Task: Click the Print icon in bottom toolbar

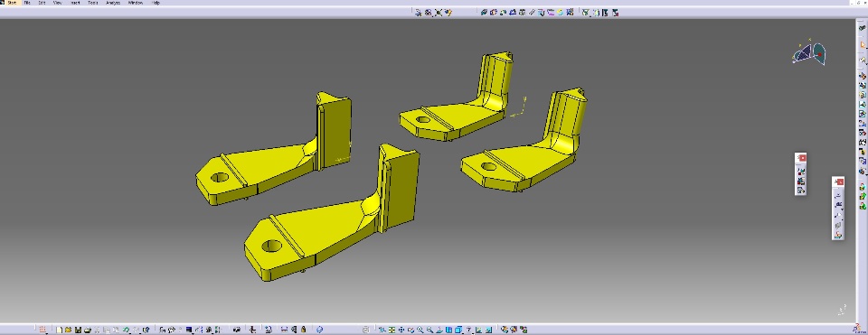Action: point(88,330)
